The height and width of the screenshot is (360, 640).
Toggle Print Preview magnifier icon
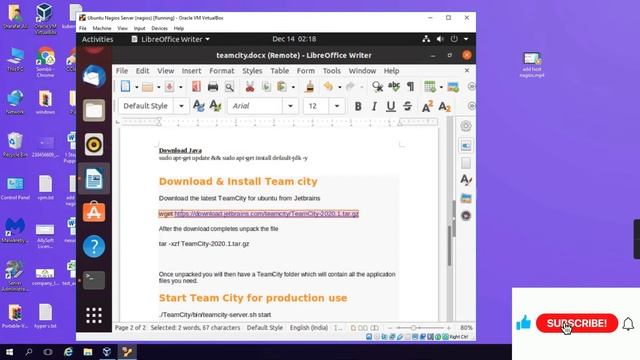coord(229,87)
